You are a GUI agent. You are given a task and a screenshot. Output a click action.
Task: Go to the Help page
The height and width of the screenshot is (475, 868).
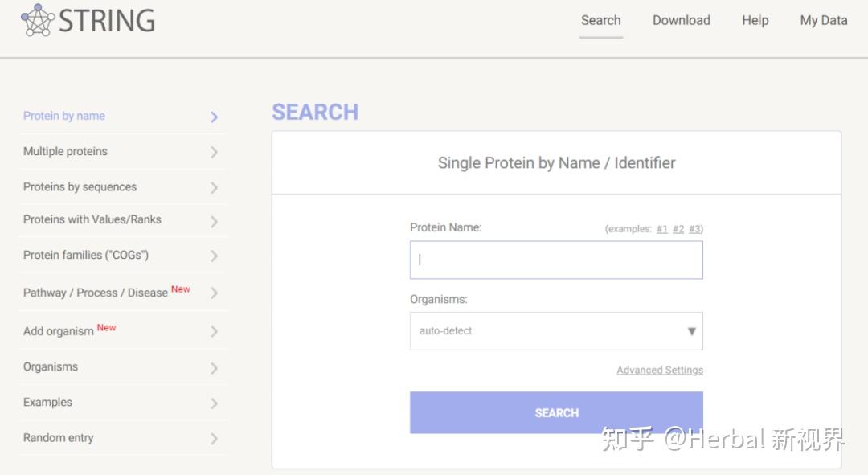pos(755,21)
